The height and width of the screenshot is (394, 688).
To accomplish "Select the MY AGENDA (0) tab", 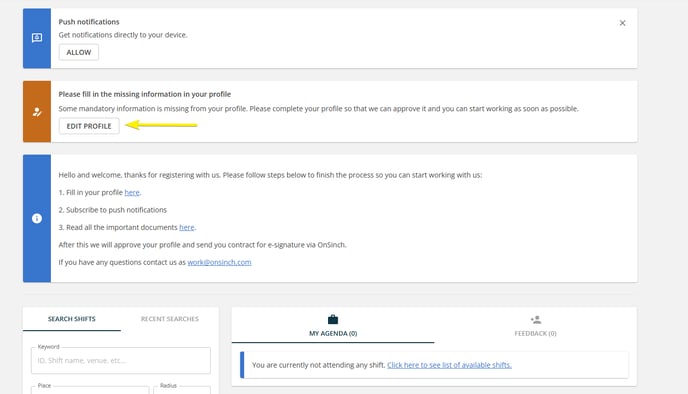I will pyautogui.click(x=333, y=326).
